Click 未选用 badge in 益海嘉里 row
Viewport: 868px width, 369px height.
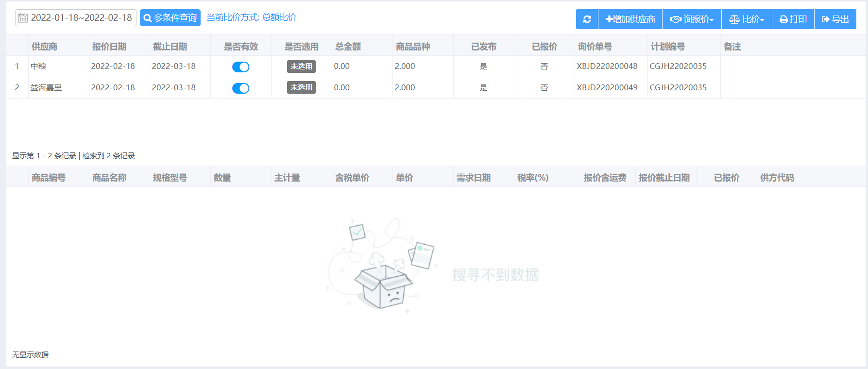click(301, 87)
